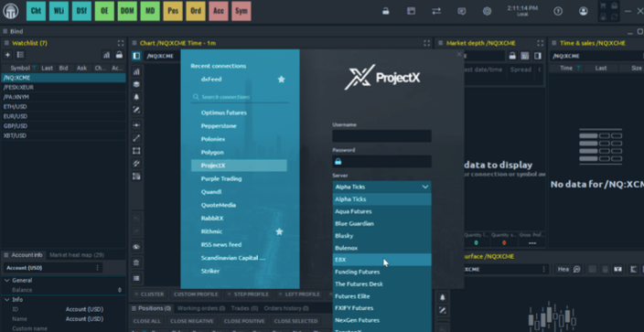This screenshot has width=644, height=332.
Task: Click the Username input field
Action: pos(382,136)
